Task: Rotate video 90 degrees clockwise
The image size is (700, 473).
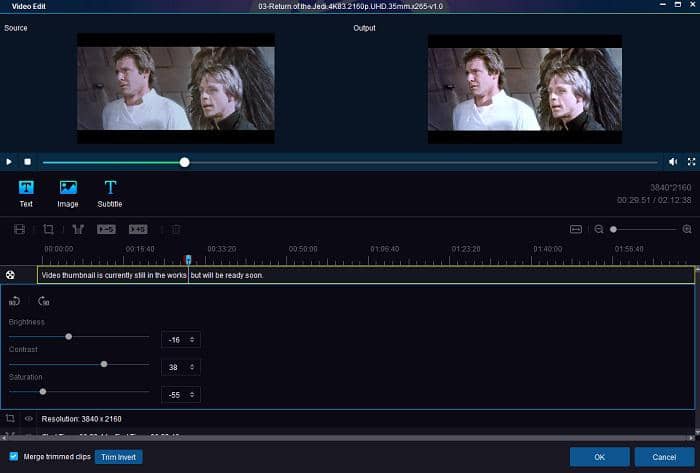Action: coord(44,301)
